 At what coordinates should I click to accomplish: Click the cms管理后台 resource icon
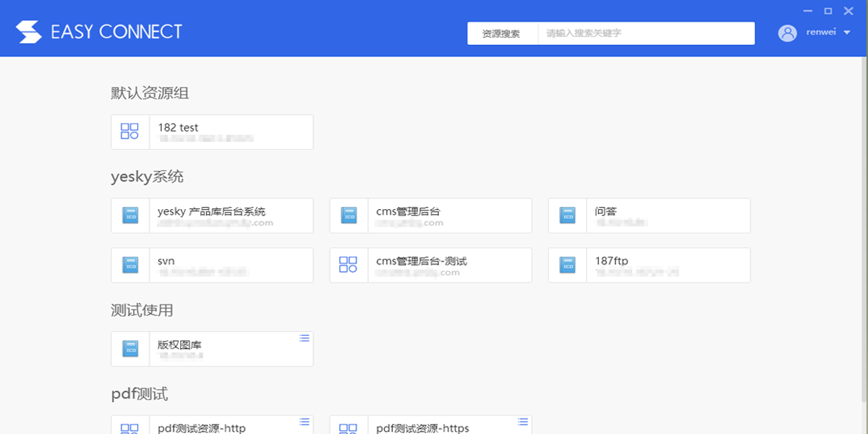[x=349, y=216]
